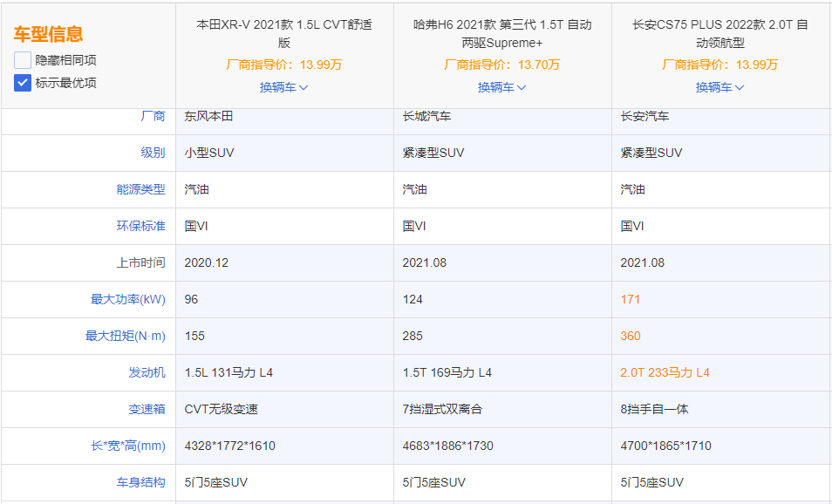This screenshot has width=832, height=504.
Task: Click the 最大功率(kW) label link
Action: point(128,299)
